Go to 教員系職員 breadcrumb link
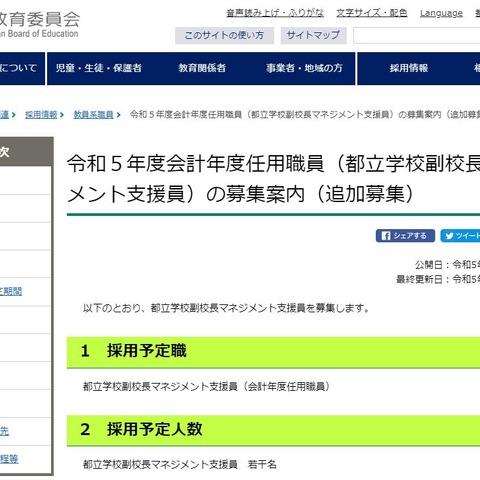Screen dimensions: 480x480 (x=93, y=115)
